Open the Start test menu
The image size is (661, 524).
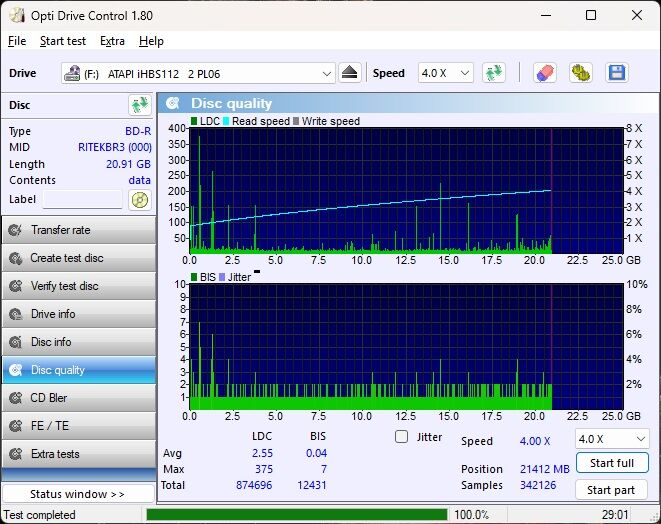[x=63, y=41]
